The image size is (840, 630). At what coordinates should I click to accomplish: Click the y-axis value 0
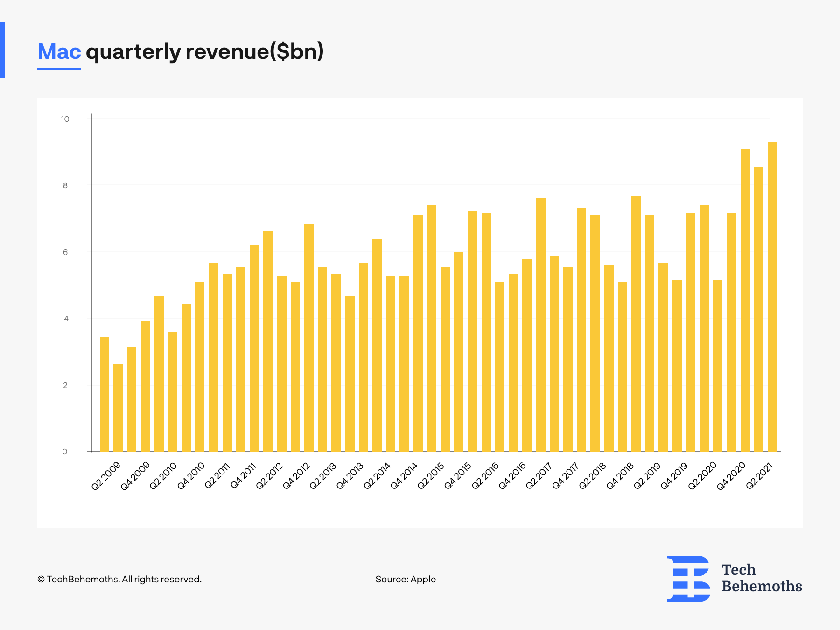point(65,452)
